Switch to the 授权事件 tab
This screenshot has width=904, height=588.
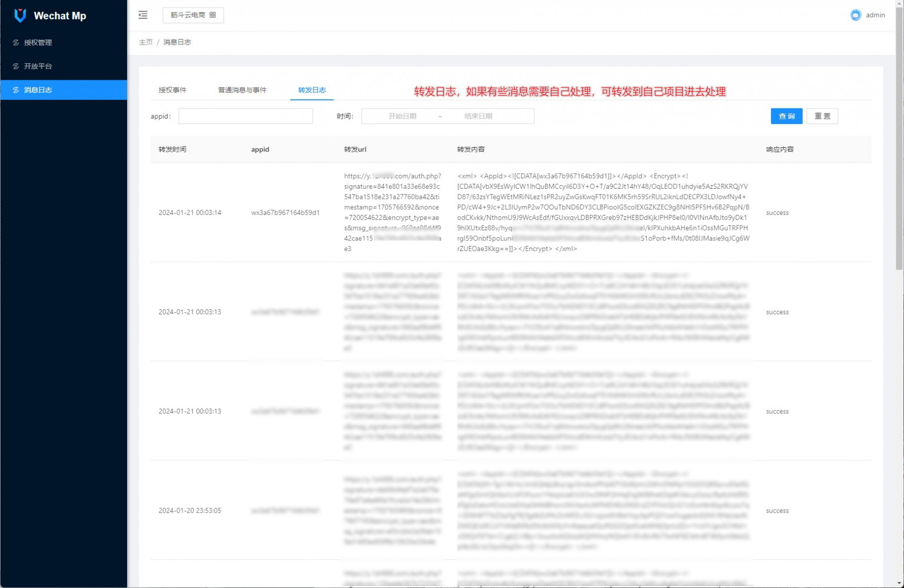[172, 90]
